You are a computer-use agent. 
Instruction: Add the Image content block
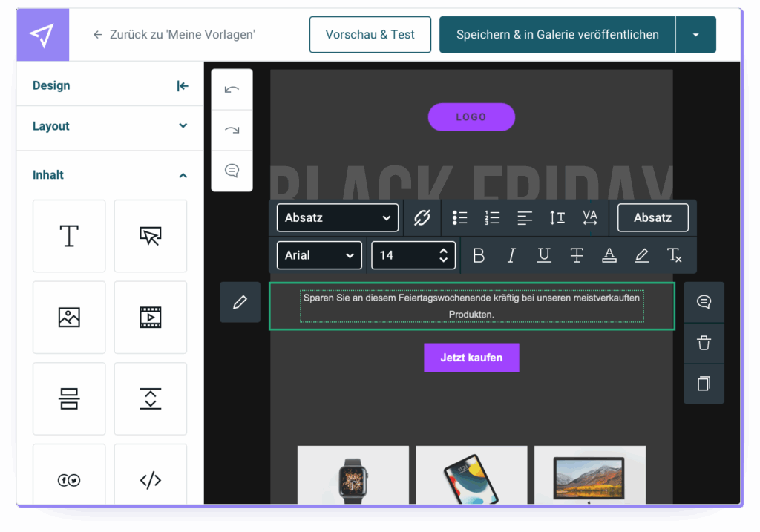[x=69, y=318]
